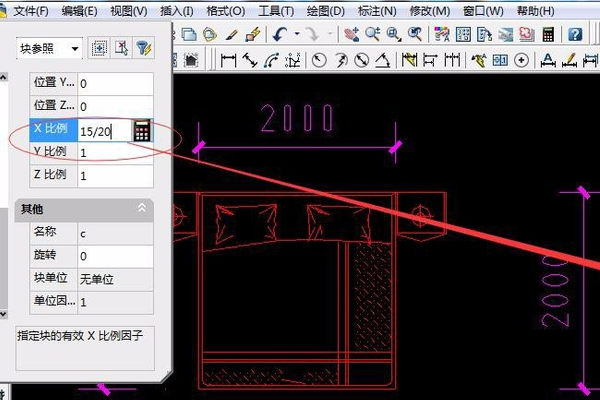The width and height of the screenshot is (600, 400).
Task: Click the Paste clipboard icon
Action: (210, 34)
